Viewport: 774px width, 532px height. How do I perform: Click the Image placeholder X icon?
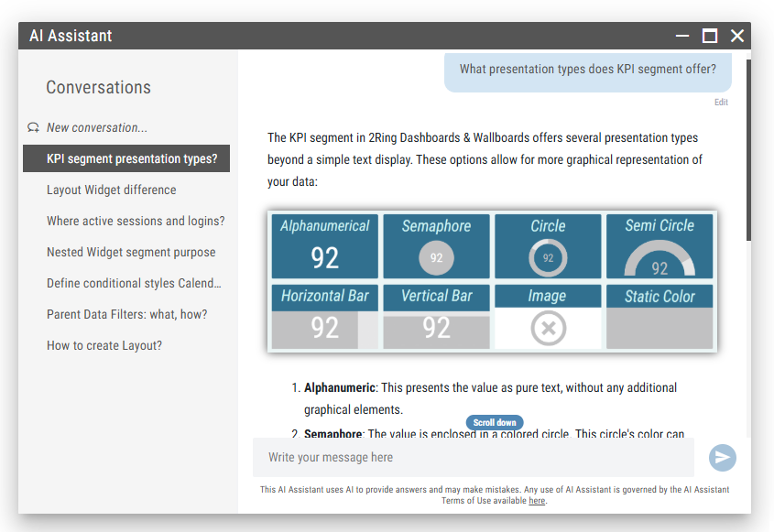click(x=548, y=329)
